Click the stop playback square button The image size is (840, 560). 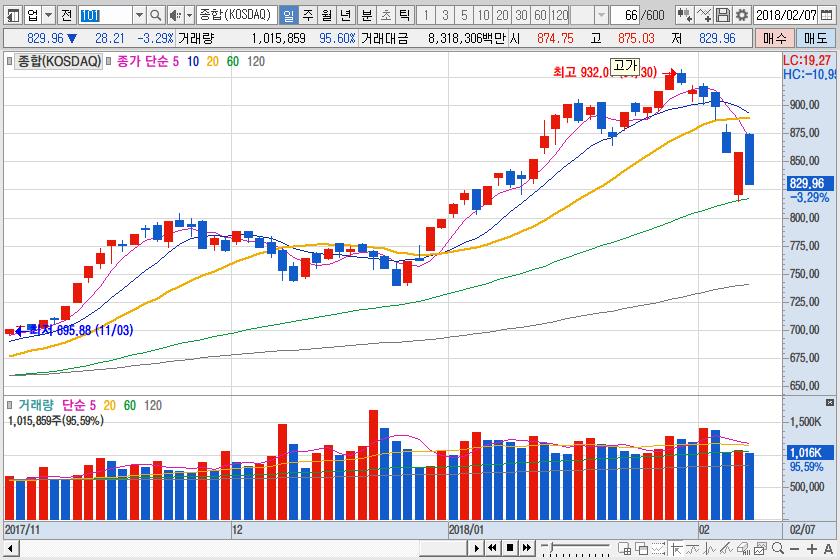(x=510, y=548)
